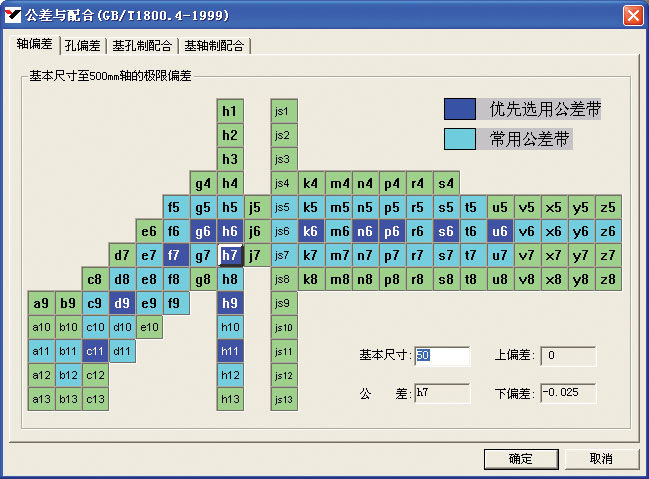This screenshot has width=649, height=479.
Task: Select the h6 tolerance cell
Action: pyautogui.click(x=230, y=231)
